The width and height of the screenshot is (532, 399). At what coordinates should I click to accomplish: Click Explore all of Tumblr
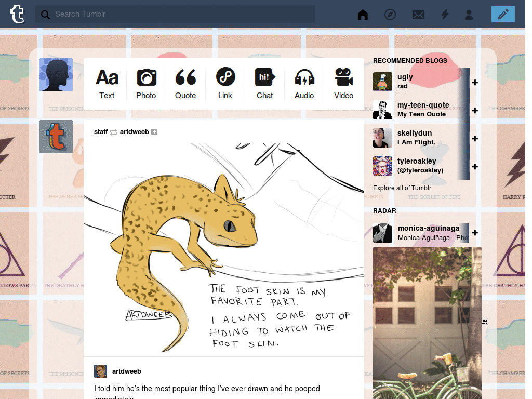click(x=402, y=188)
